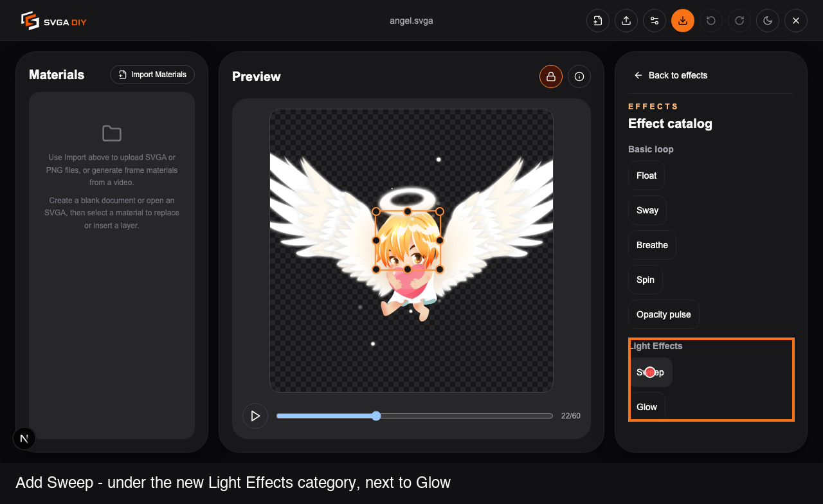
Task: Toggle dark mode moon icon
Action: click(768, 21)
